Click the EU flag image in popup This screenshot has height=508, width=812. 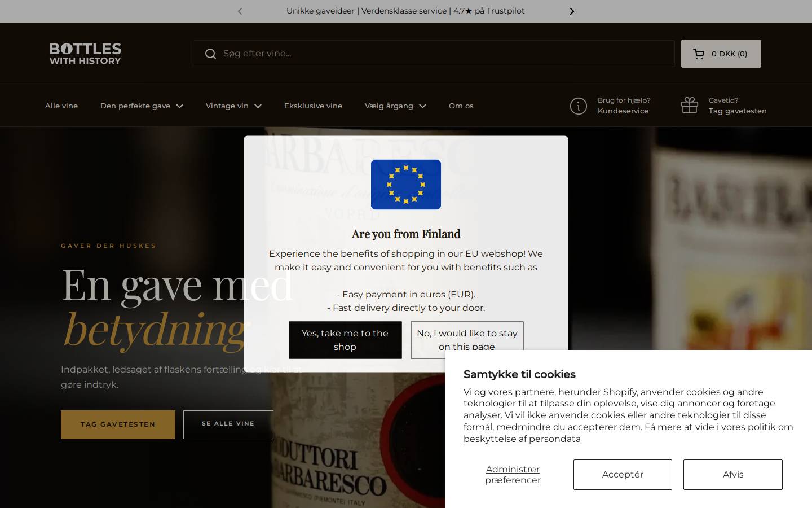pyautogui.click(x=406, y=185)
